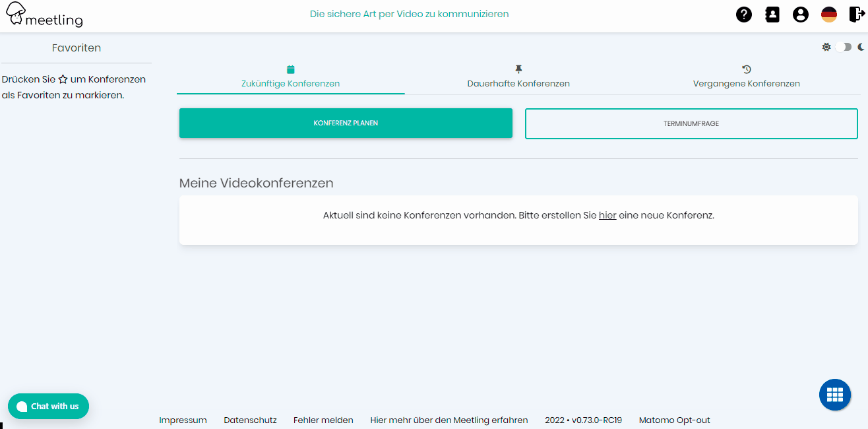
Task: Open the blue apps grid in the corner
Action: coord(834,394)
